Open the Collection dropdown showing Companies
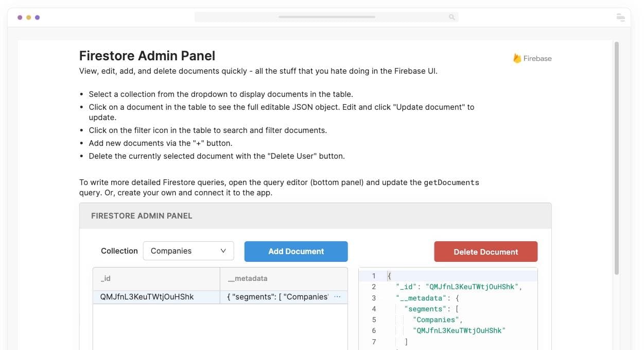 tap(188, 251)
